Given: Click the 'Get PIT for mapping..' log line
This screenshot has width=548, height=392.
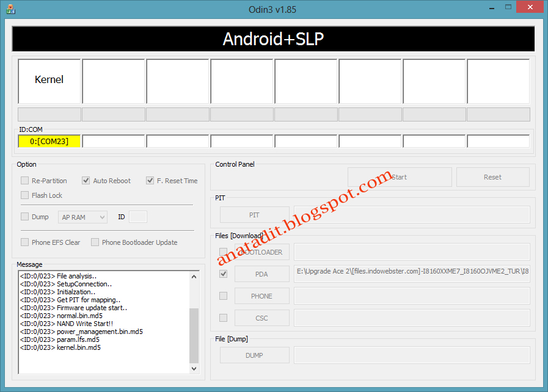Looking at the screenshot, I should point(70,300).
